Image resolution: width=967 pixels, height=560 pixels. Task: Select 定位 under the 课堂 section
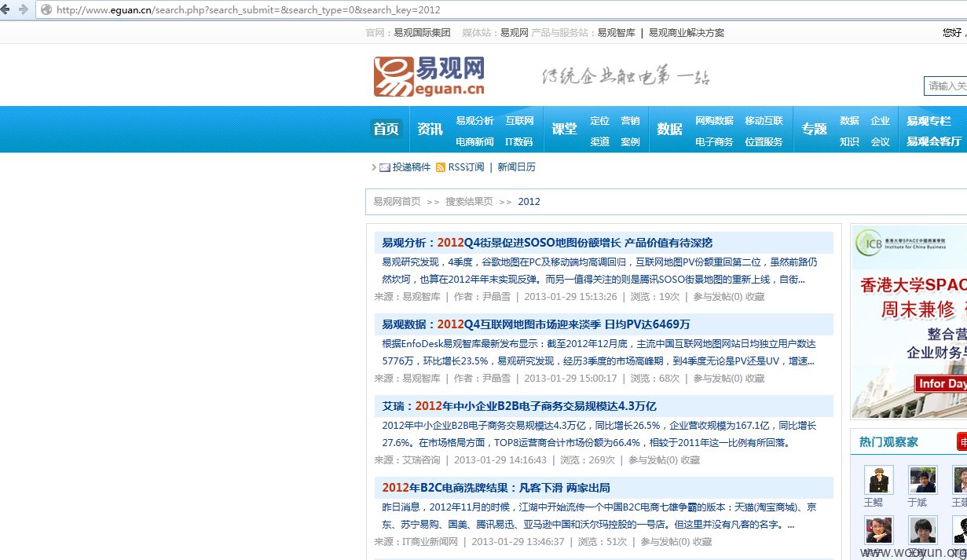(599, 121)
